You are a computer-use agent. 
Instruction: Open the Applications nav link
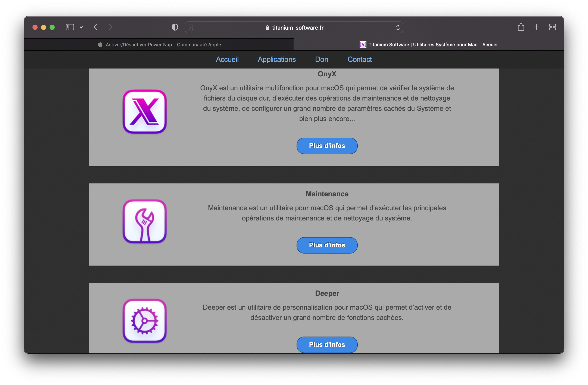point(276,60)
